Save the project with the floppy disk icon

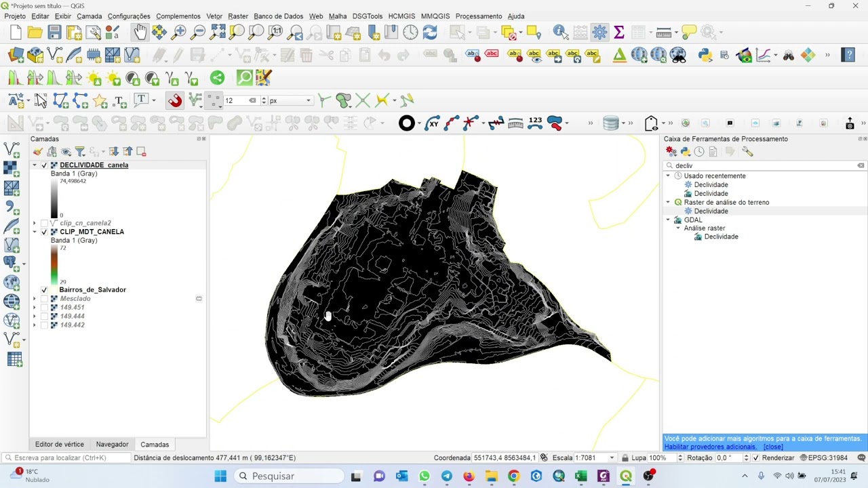[x=55, y=32]
